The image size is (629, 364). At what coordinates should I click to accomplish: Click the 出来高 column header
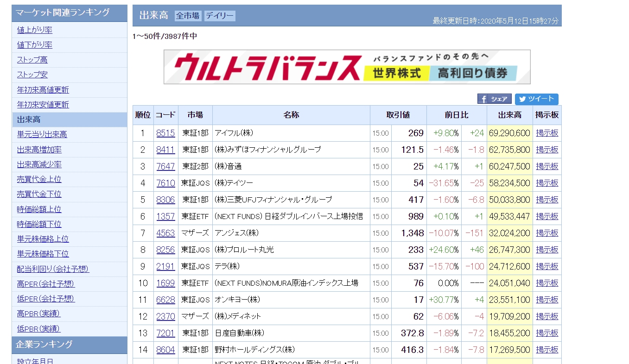click(x=509, y=115)
